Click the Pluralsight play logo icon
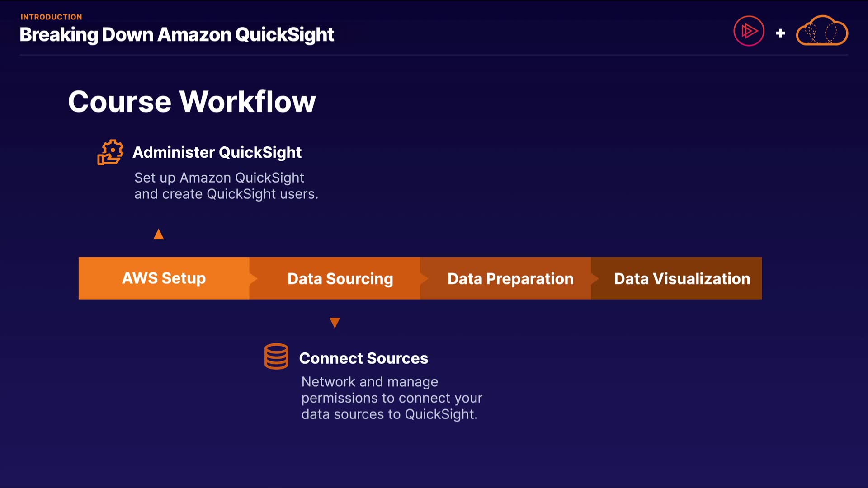 (x=749, y=31)
